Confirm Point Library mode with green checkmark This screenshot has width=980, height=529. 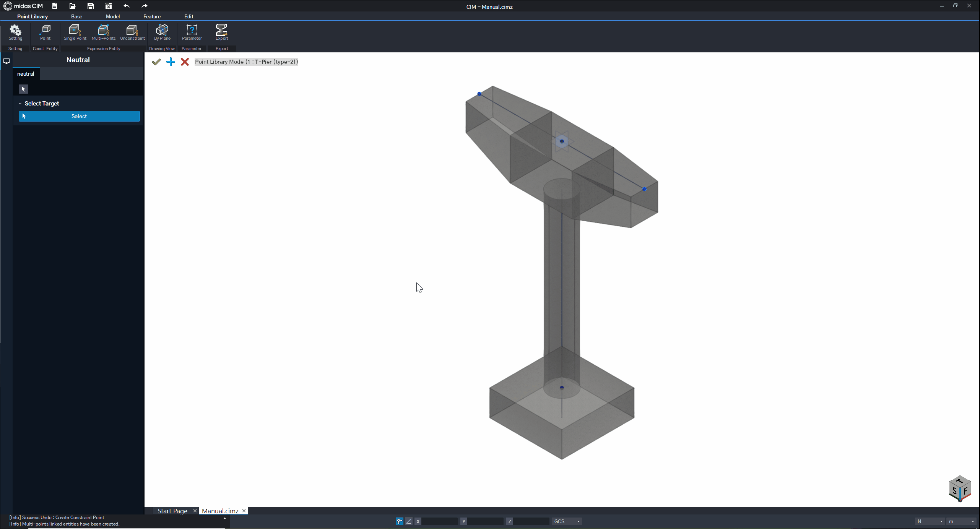click(x=156, y=62)
